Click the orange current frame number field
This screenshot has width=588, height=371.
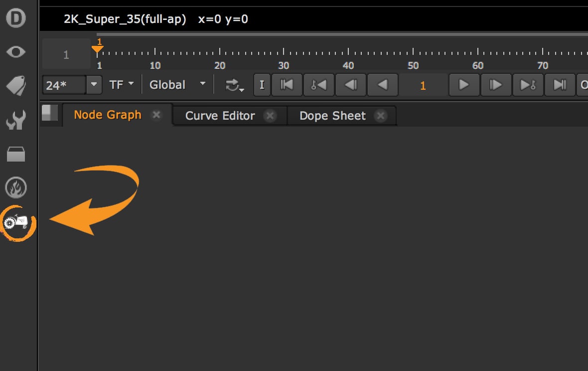tap(423, 85)
